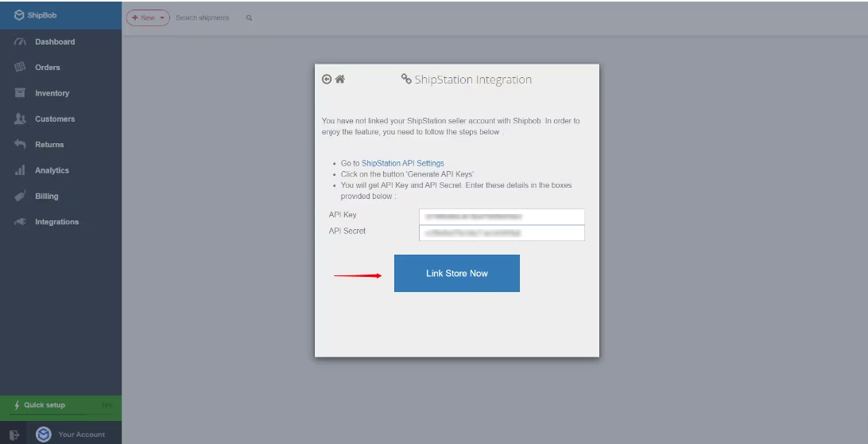Focus the API Secret input field
The width and height of the screenshot is (868, 444).
point(502,233)
